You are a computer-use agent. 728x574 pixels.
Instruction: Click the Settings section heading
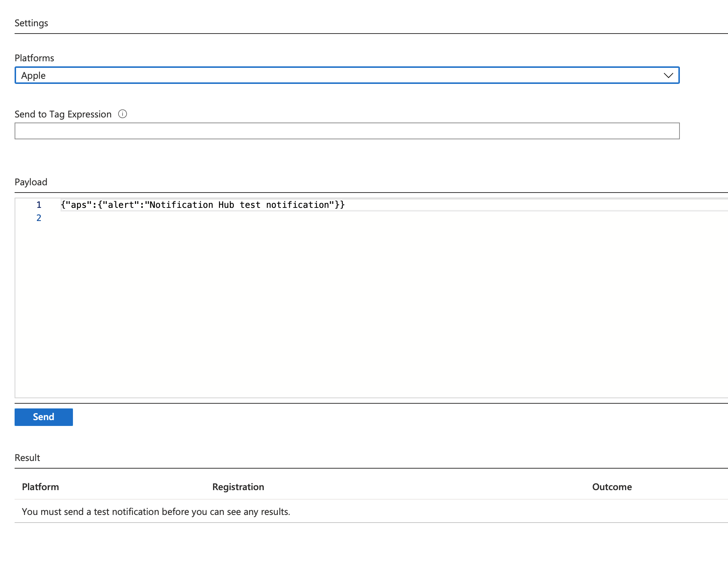(31, 23)
